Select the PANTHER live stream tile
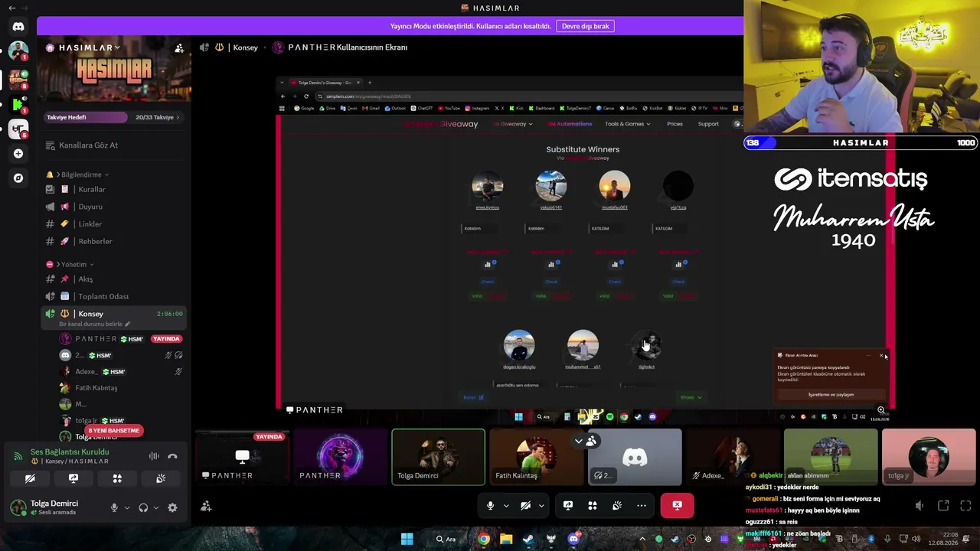Image resolution: width=980 pixels, height=551 pixels. point(242,457)
